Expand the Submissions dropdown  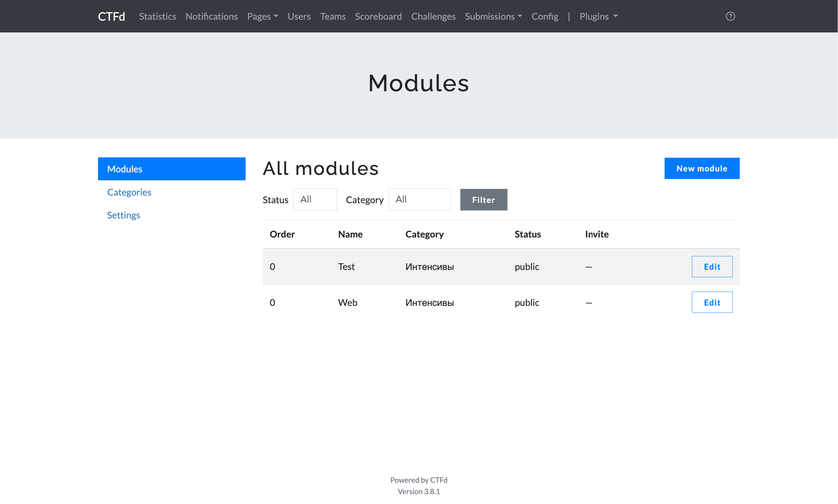[x=493, y=16]
